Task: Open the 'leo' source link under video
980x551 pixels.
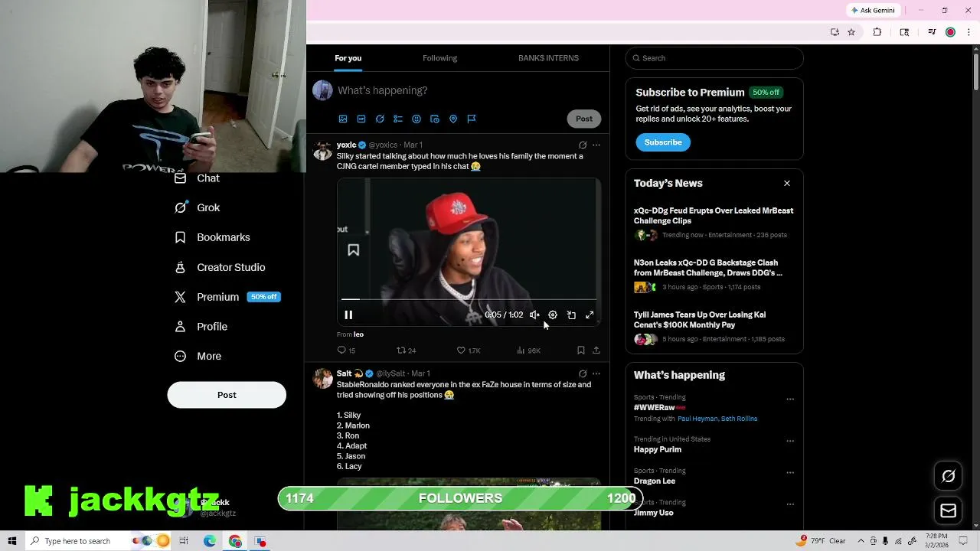Action: 358,334
